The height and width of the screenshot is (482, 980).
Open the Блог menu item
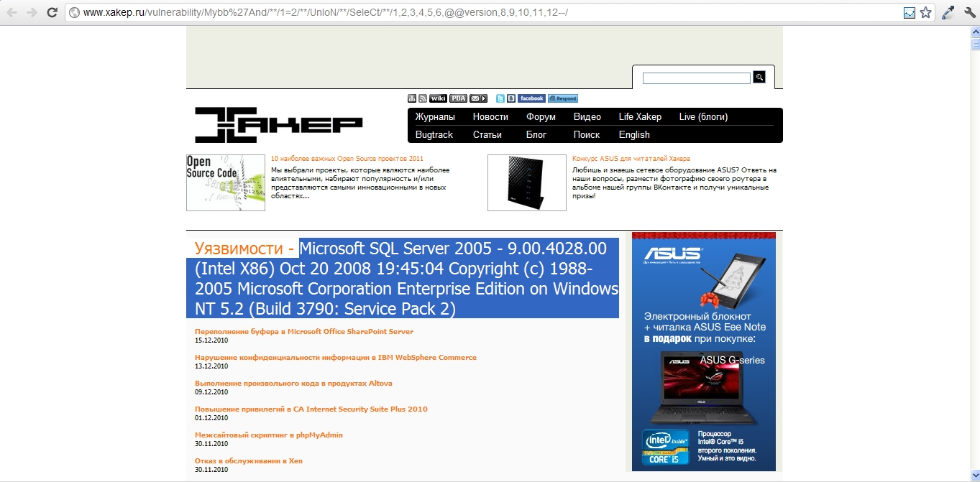(x=536, y=135)
